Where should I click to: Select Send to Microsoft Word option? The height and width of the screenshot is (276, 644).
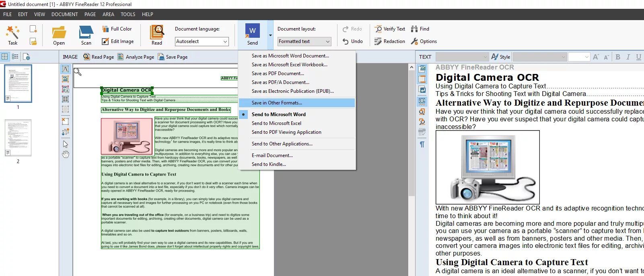(x=297, y=114)
